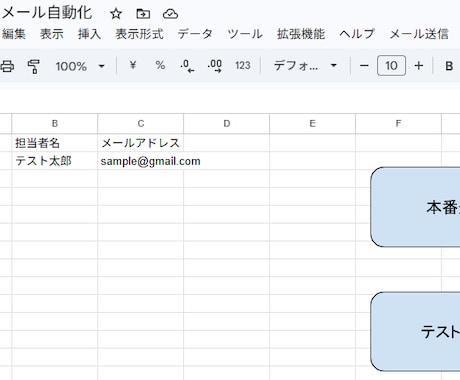Open the 編集 menu
This screenshot has width=460, height=380.
pyautogui.click(x=13, y=34)
